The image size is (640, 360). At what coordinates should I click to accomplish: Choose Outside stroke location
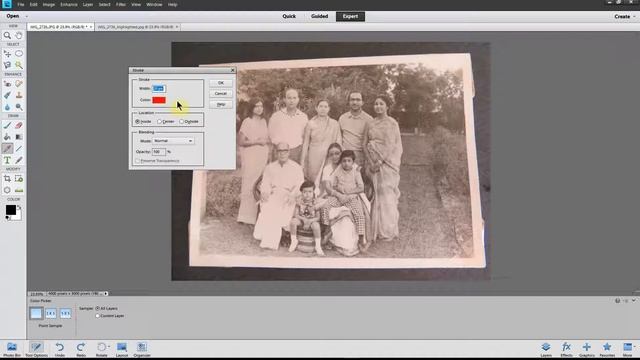point(181,122)
